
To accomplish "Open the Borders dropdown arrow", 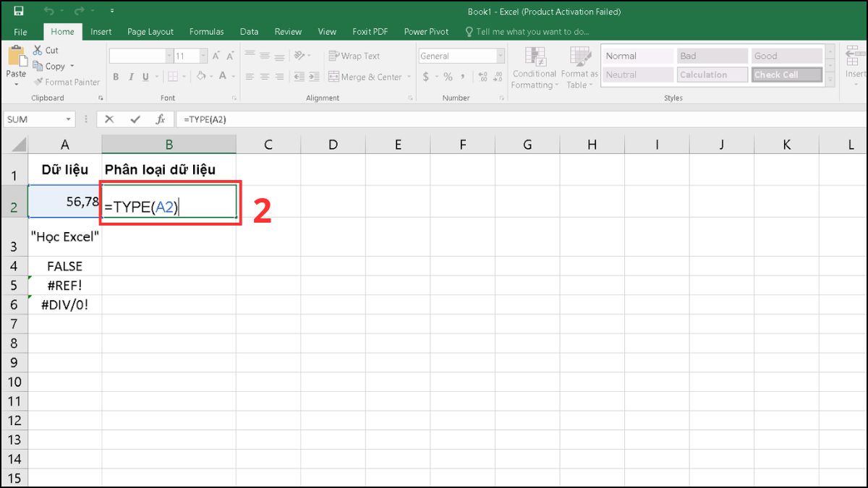I will pyautogui.click(x=184, y=77).
